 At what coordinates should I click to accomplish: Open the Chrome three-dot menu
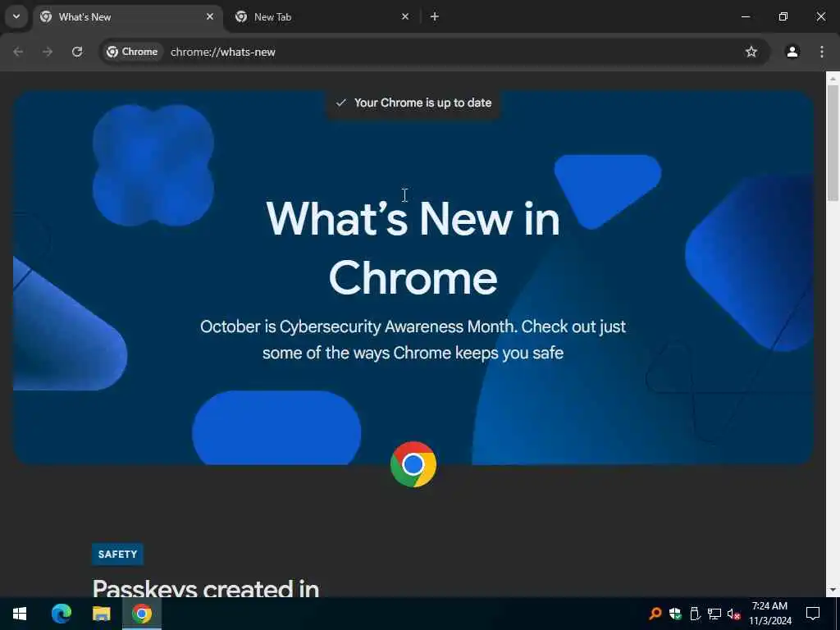coord(822,52)
